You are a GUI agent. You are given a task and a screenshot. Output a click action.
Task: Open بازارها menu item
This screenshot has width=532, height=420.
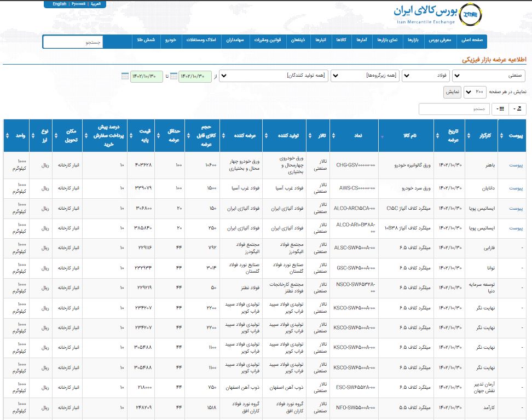click(x=413, y=40)
